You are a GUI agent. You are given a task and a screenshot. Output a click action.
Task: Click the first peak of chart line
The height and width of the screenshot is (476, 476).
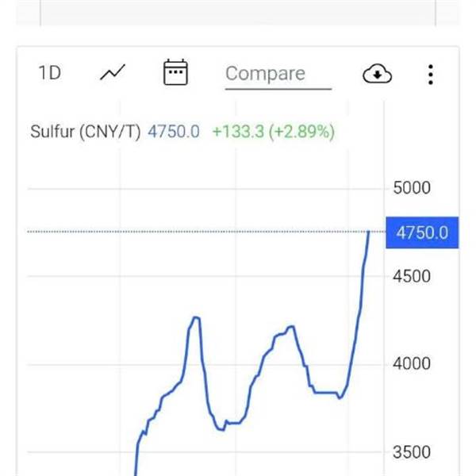tap(194, 318)
